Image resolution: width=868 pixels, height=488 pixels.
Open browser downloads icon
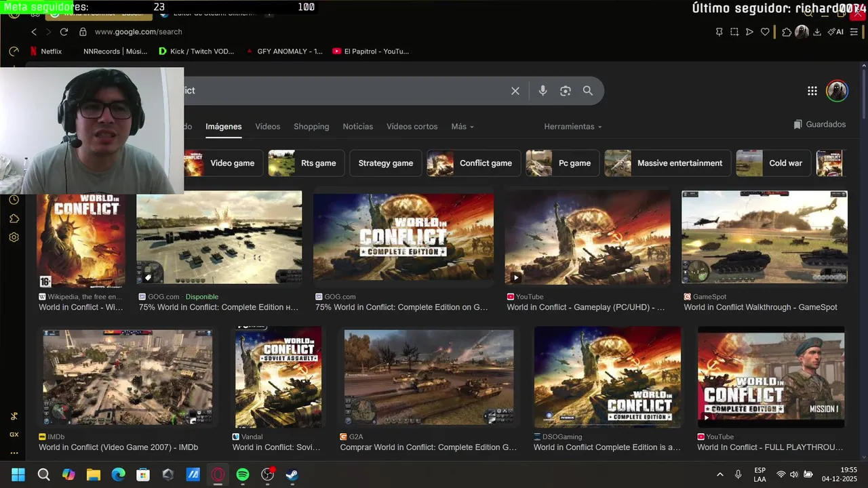coord(817,32)
